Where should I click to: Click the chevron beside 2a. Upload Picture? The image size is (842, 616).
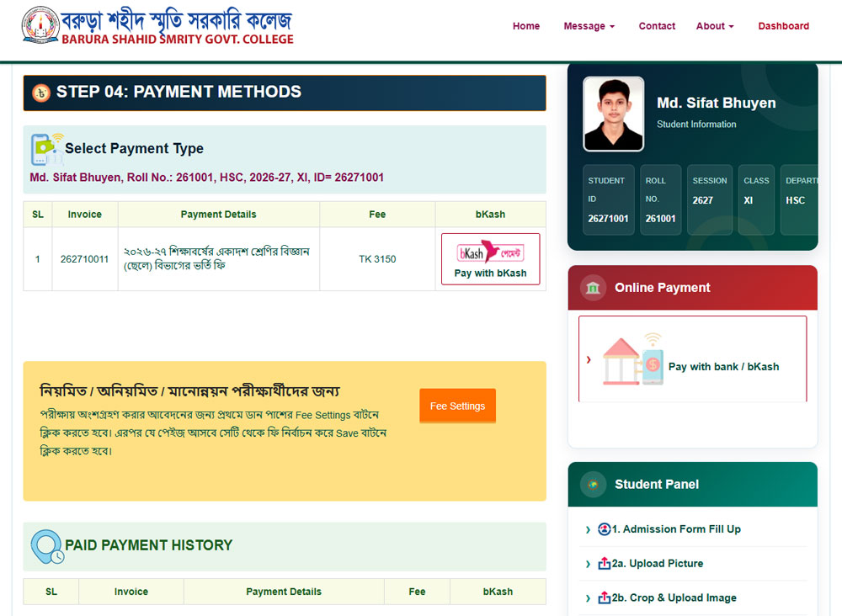pyautogui.click(x=588, y=564)
